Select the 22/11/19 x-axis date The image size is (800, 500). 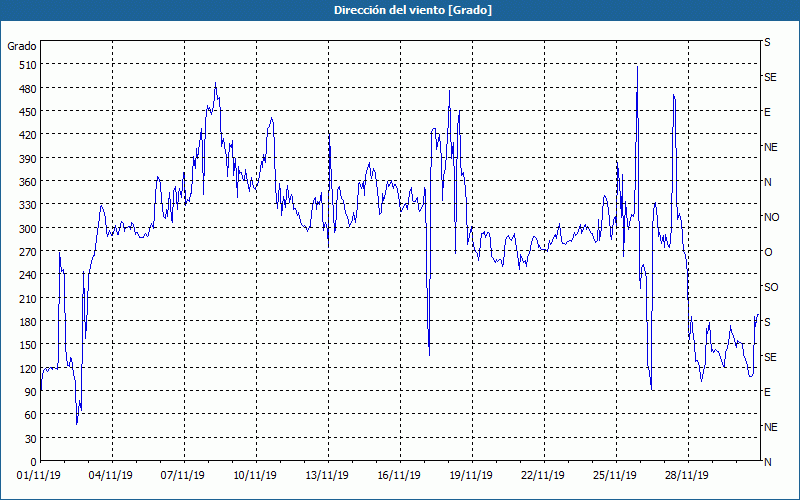tap(543, 476)
